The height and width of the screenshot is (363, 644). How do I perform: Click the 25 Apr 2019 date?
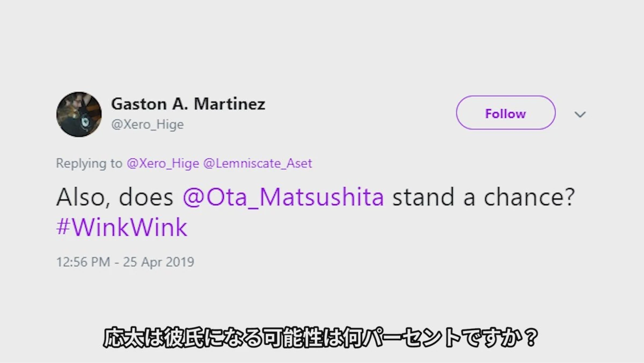tap(158, 262)
